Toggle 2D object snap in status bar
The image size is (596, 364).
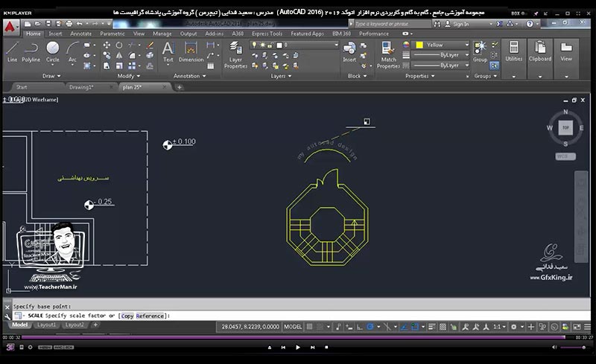coord(415,327)
